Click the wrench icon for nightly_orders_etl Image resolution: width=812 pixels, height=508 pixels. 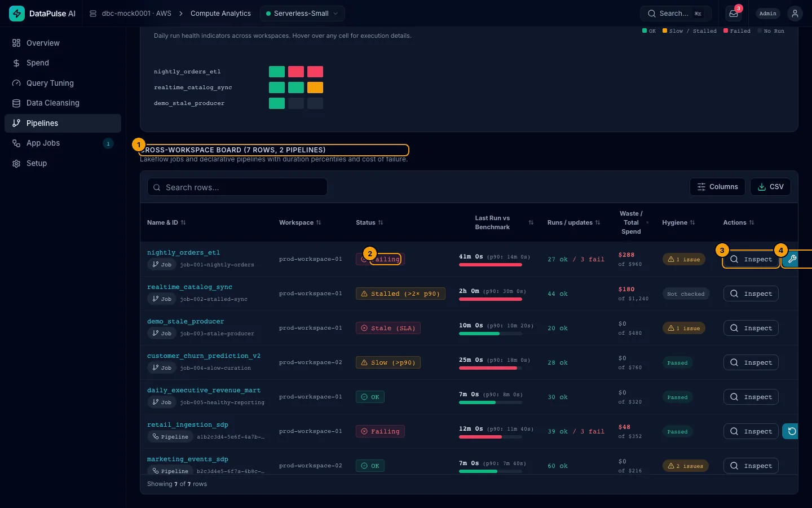point(792,259)
